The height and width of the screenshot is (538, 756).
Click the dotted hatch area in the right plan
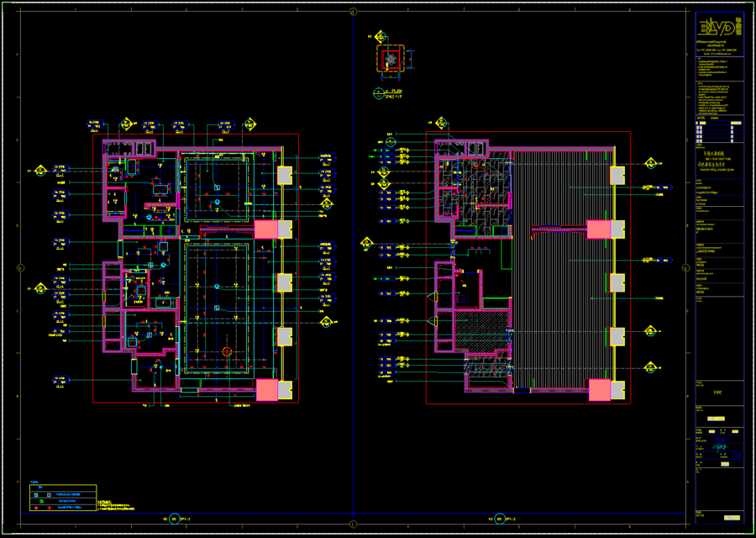[x=481, y=330]
